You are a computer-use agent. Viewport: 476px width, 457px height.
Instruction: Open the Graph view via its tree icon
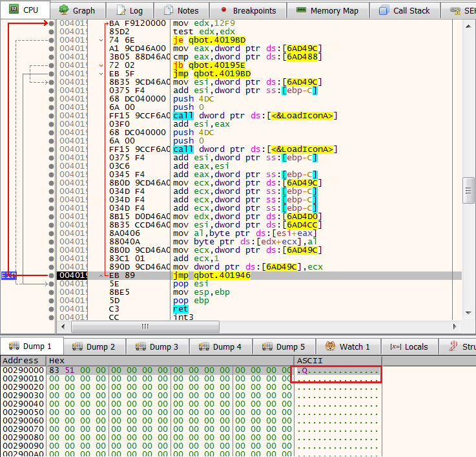(63, 10)
